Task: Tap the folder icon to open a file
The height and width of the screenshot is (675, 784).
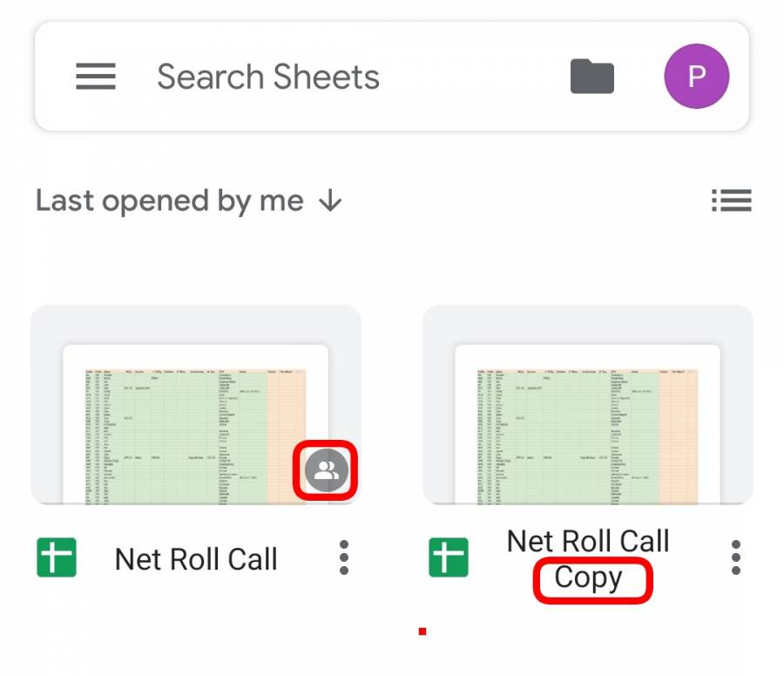Action: 592,76
